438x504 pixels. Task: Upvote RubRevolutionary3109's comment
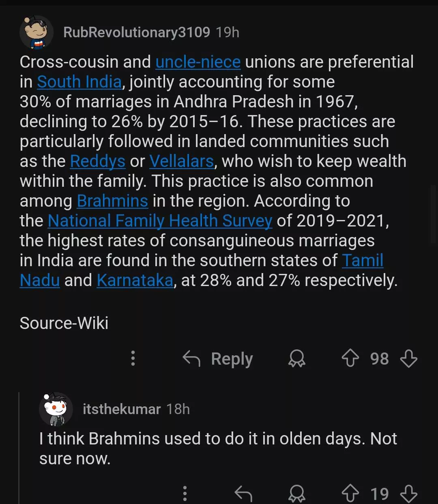pyautogui.click(x=350, y=359)
